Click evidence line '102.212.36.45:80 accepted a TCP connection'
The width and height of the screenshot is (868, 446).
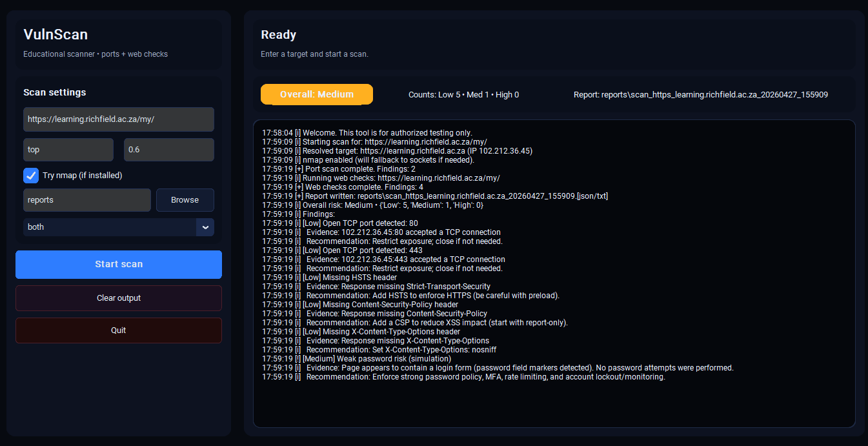point(381,232)
